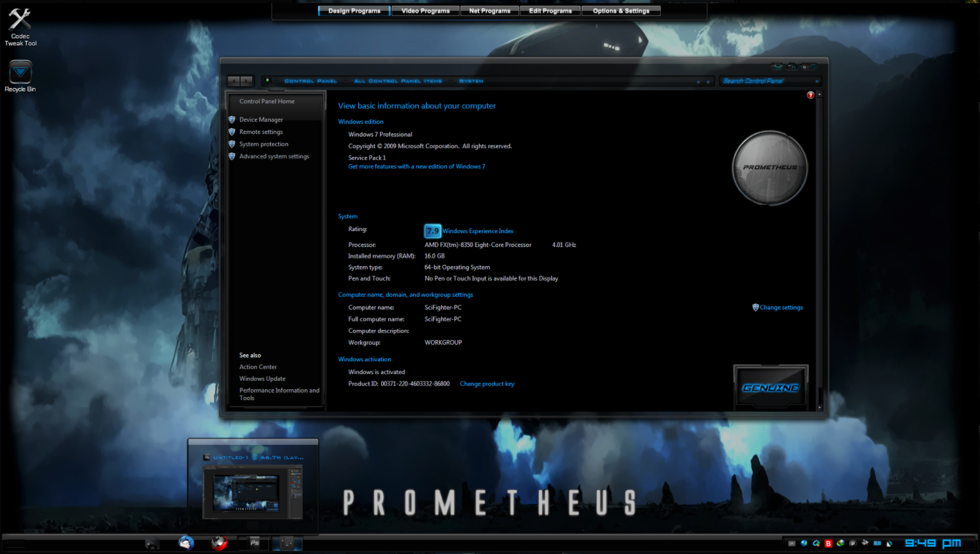Screen dimensions: 980x554
Task: Click the red B icon in system tray
Action: tap(828, 543)
